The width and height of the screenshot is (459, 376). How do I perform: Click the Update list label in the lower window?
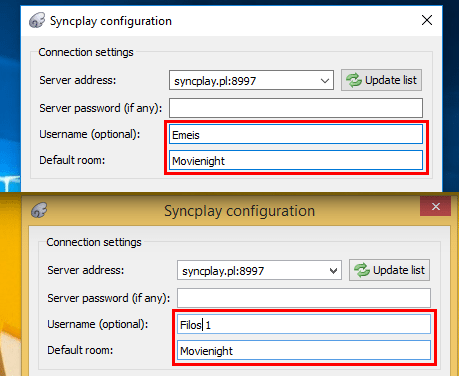[399, 270]
